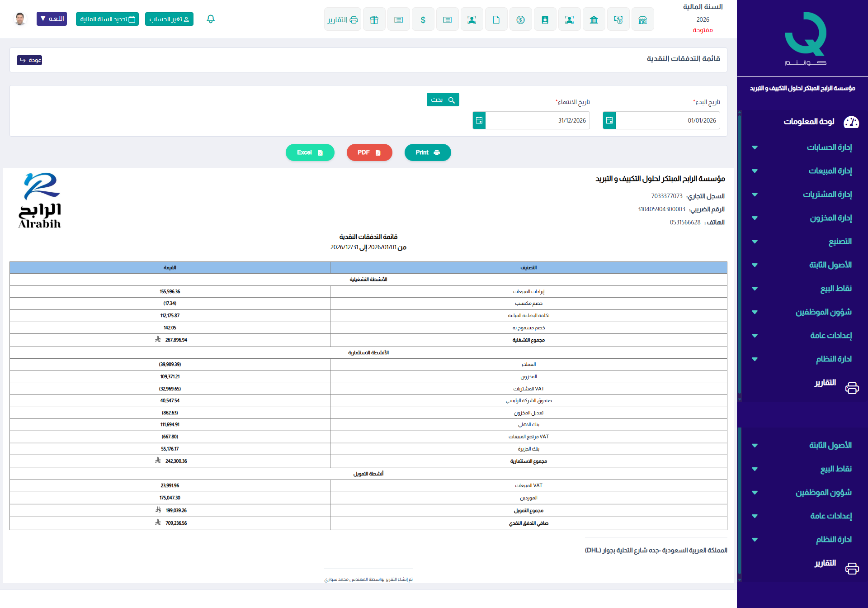Open end date calendar picker
This screenshot has height=608, width=868.
(x=479, y=120)
